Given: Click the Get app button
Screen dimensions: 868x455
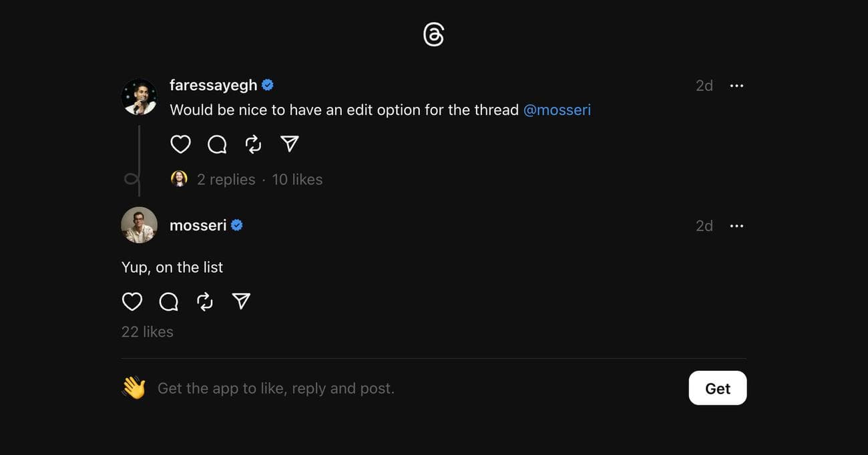Looking at the screenshot, I should tap(717, 388).
